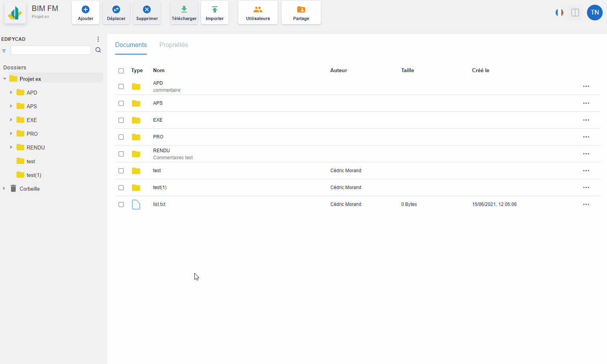The image size is (607, 364).
Task: Click the Ajouter plus icon
Action: pyautogui.click(x=86, y=9)
